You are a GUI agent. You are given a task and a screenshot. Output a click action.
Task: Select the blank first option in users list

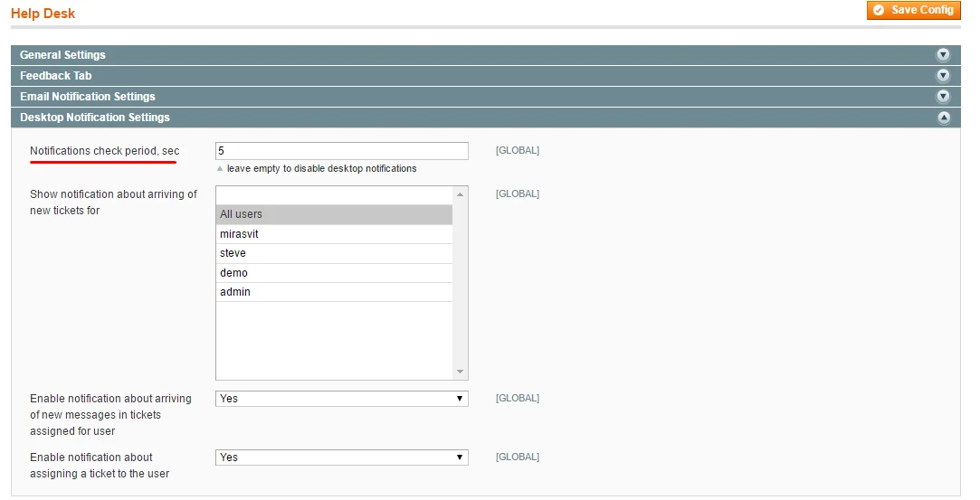click(x=334, y=195)
